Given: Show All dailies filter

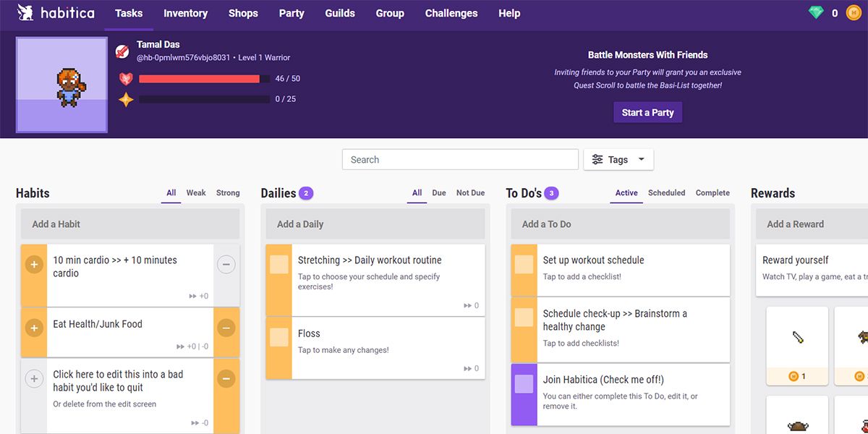Looking at the screenshot, I should (x=417, y=193).
